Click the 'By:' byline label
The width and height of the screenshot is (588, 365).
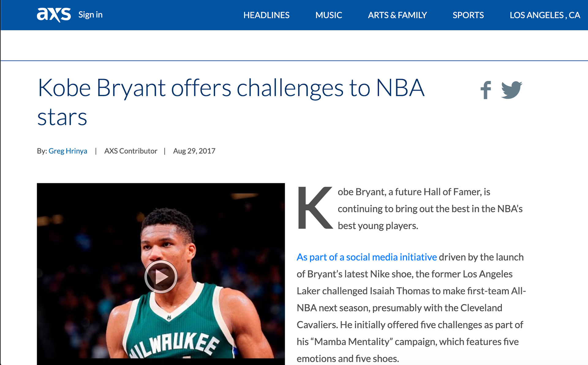[x=42, y=151]
